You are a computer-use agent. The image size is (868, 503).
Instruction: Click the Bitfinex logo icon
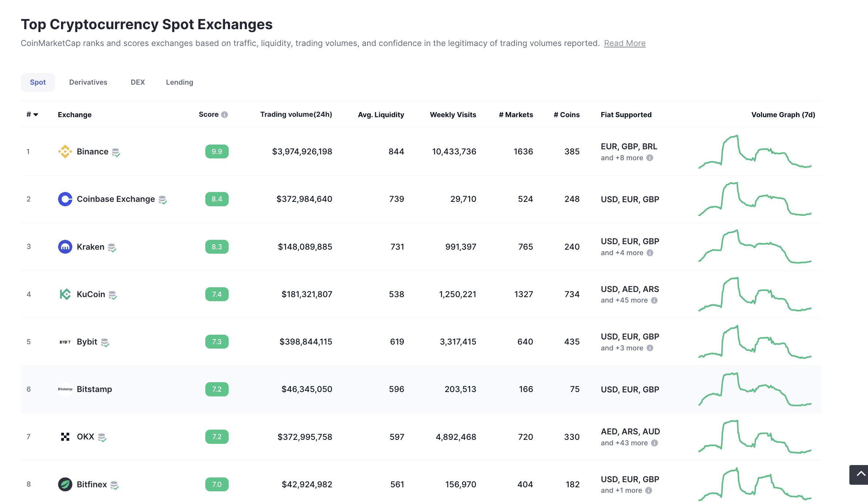(x=65, y=484)
